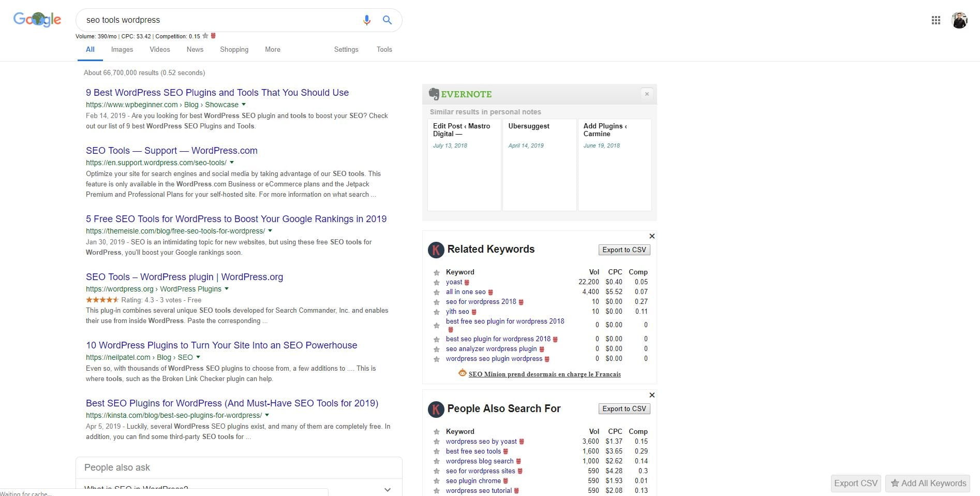Click the Keywords Everywhere logo beside Related Keywords
The image size is (980, 496).
point(436,250)
